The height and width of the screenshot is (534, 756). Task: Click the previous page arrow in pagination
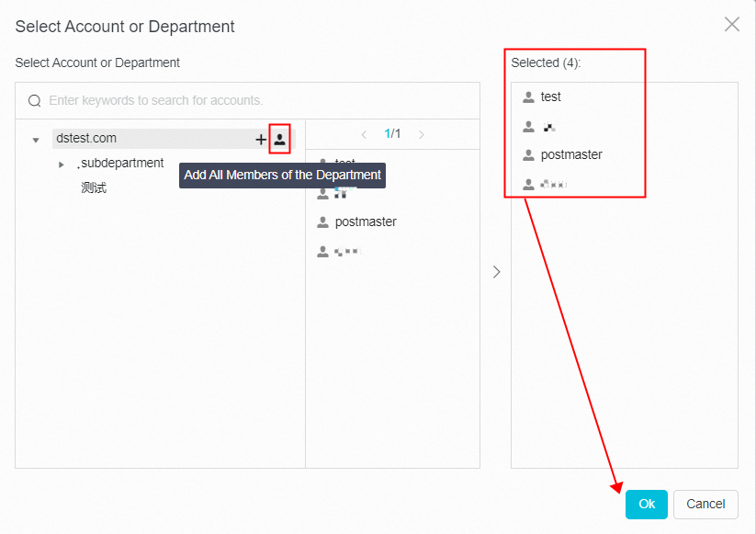pyautogui.click(x=364, y=133)
